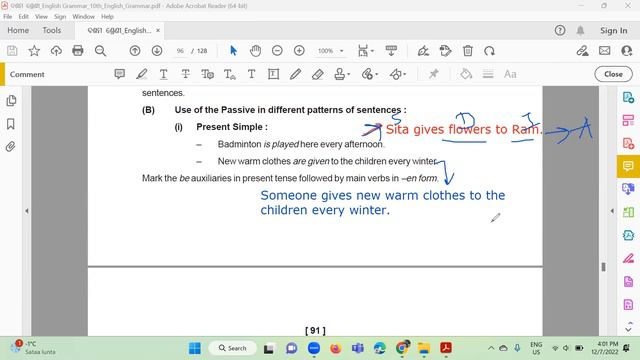Click the cloud upload icon

click(x=56, y=51)
